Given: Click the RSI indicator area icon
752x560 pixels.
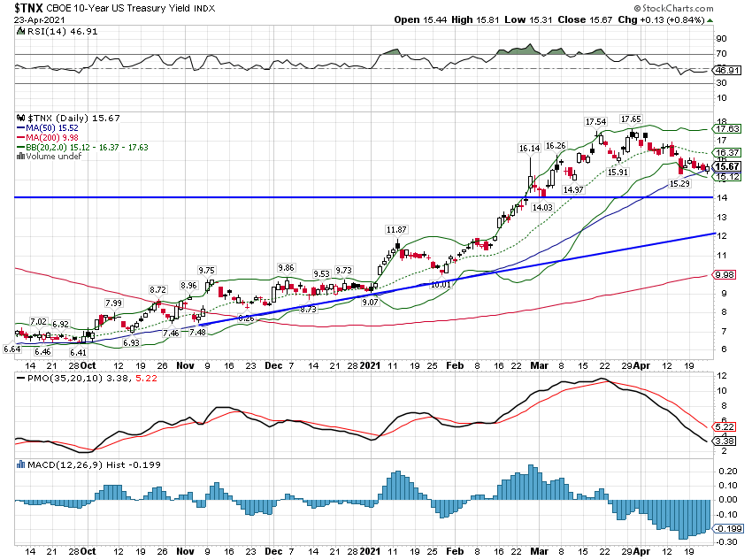Looking at the screenshot, I should pyautogui.click(x=20, y=32).
